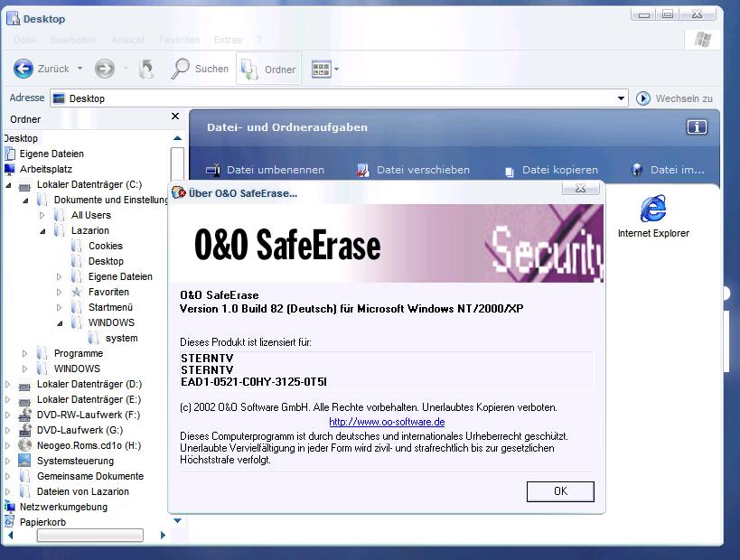Image resolution: width=740 pixels, height=560 pixels.
Task: Collapse Dokumente und Einstellungen node
Action: point(25,201)
